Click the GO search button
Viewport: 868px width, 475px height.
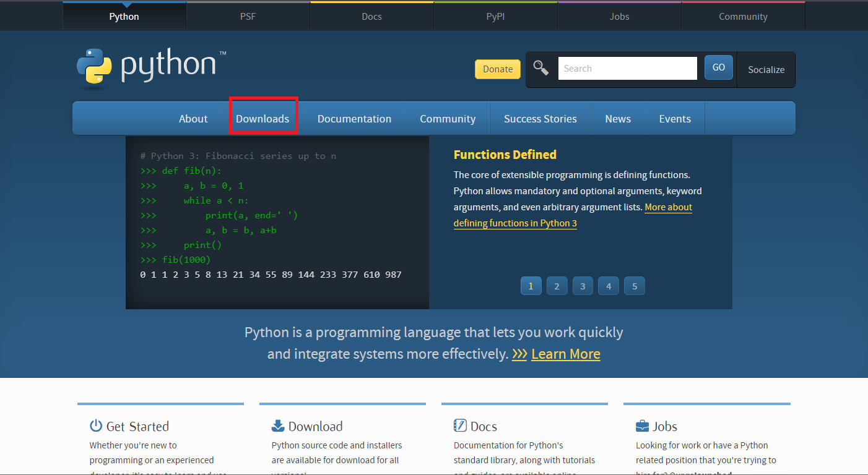pos(719,67)
